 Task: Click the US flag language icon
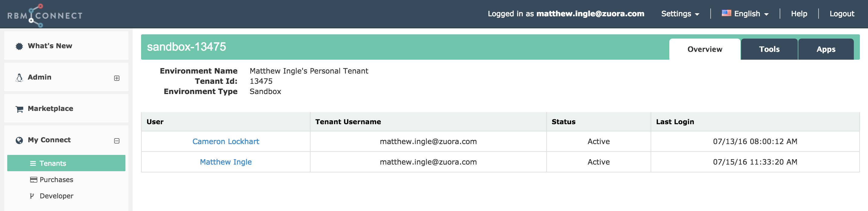coord(726,13)
